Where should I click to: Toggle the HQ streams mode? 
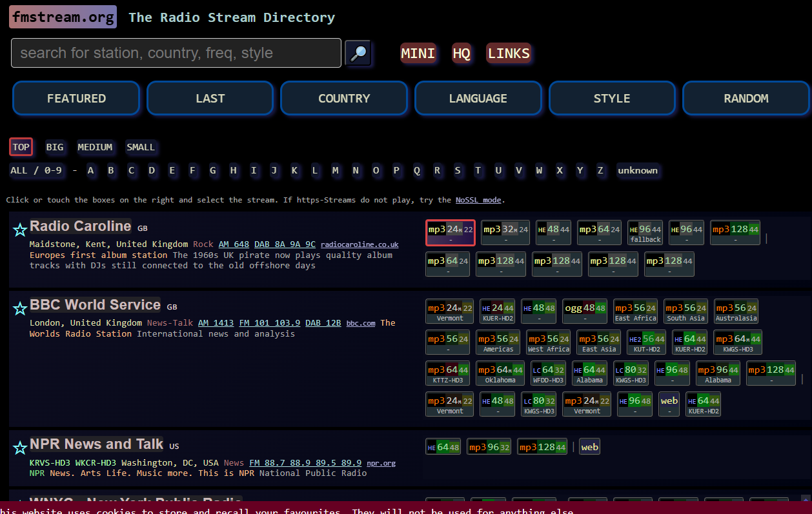(462, 53)
